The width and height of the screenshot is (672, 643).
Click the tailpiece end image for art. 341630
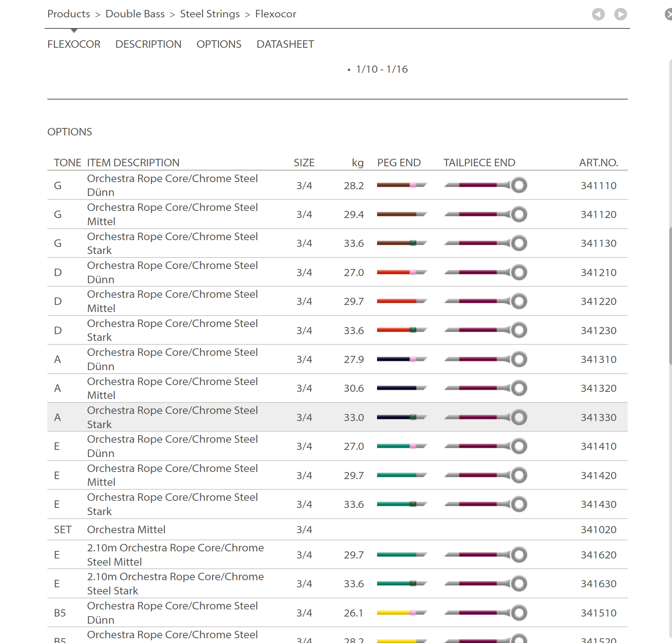486,583
